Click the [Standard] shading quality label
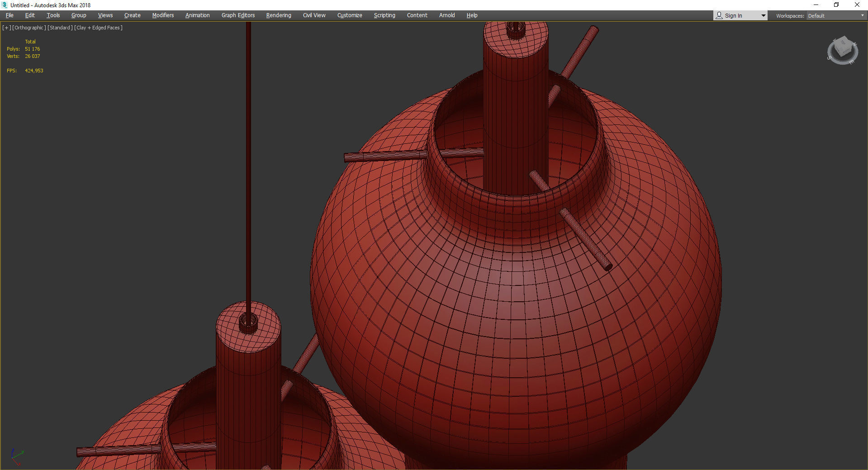This screenshot has height=470, width=868. click(x=60, y=28)
